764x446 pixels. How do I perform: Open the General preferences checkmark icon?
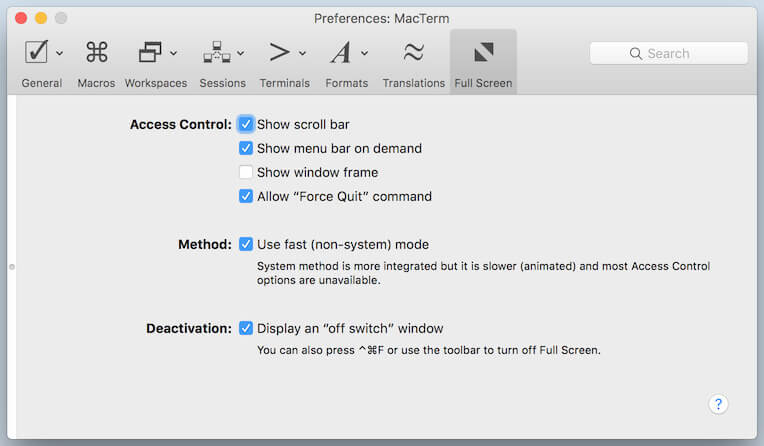pyautogui.click(x=36, y=52)
